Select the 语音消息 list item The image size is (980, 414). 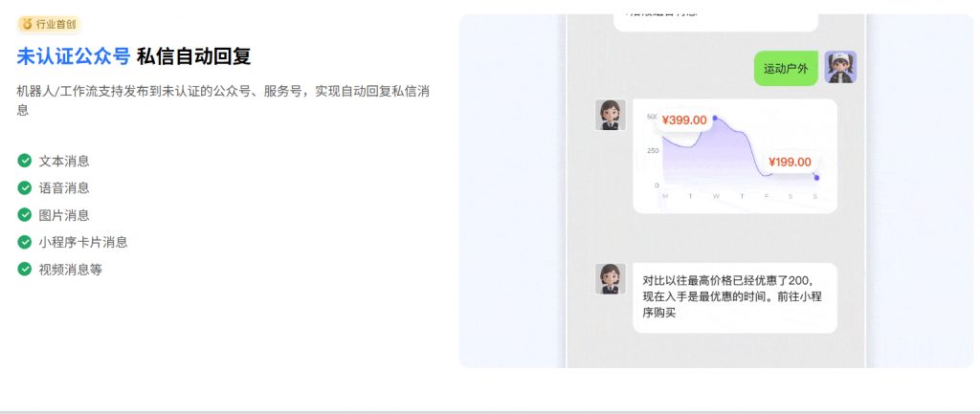(64, 188)
